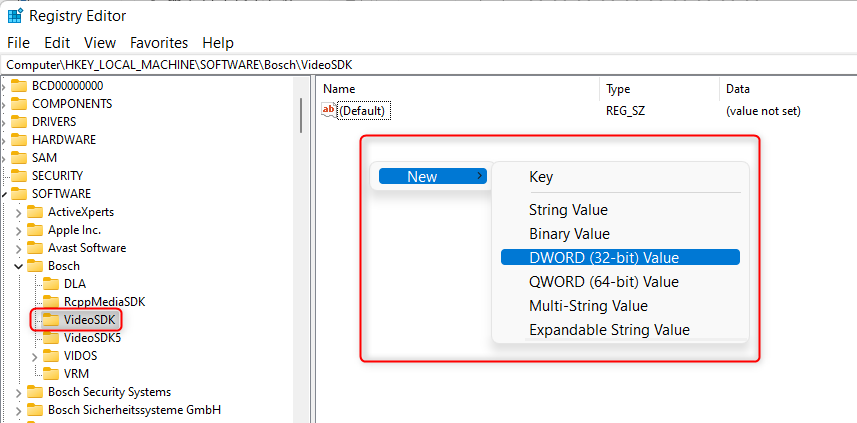Click the HARDWARE folder icon
The height and width of the screenshot is (423, 857).
pos(17,140)
